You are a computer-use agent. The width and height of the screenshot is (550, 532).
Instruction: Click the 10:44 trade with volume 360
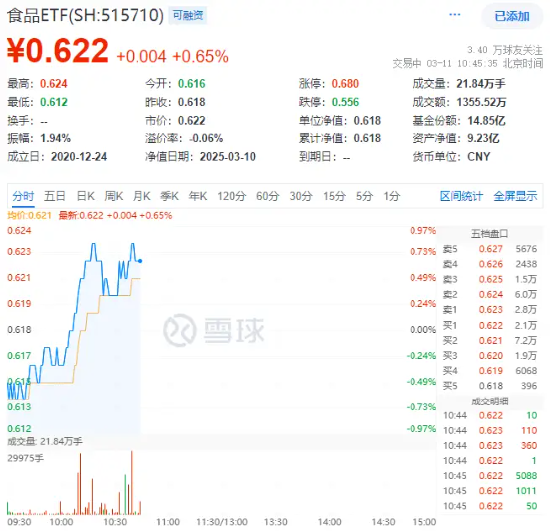490,446
